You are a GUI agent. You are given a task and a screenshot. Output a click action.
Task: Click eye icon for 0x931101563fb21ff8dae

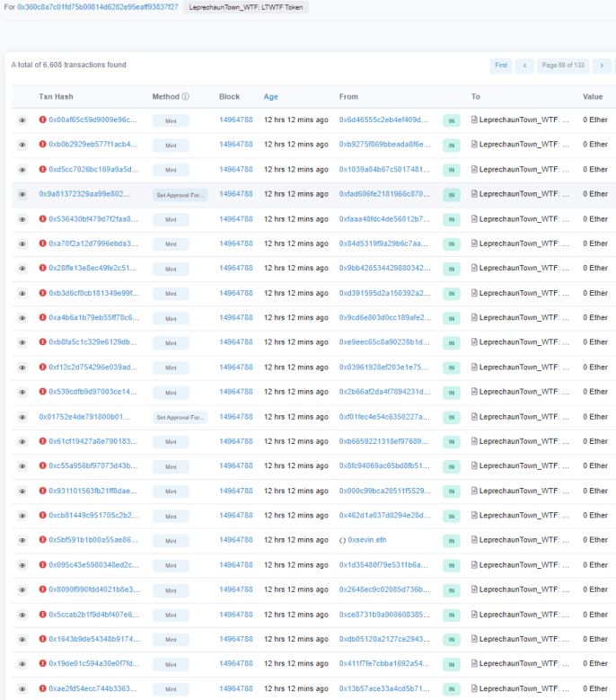[22, 491]
